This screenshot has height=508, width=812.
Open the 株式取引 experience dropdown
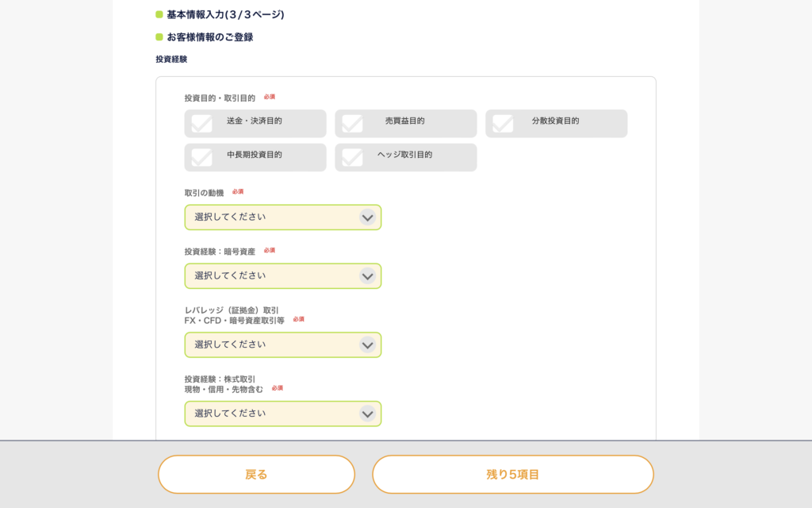pyautogui.click(x=283, y=414)
